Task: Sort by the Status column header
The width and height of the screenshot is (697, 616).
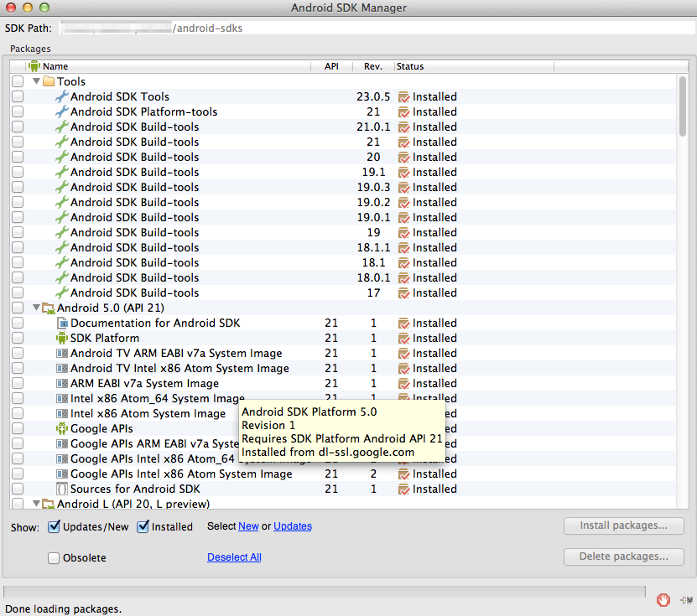Action: (474, 66)
